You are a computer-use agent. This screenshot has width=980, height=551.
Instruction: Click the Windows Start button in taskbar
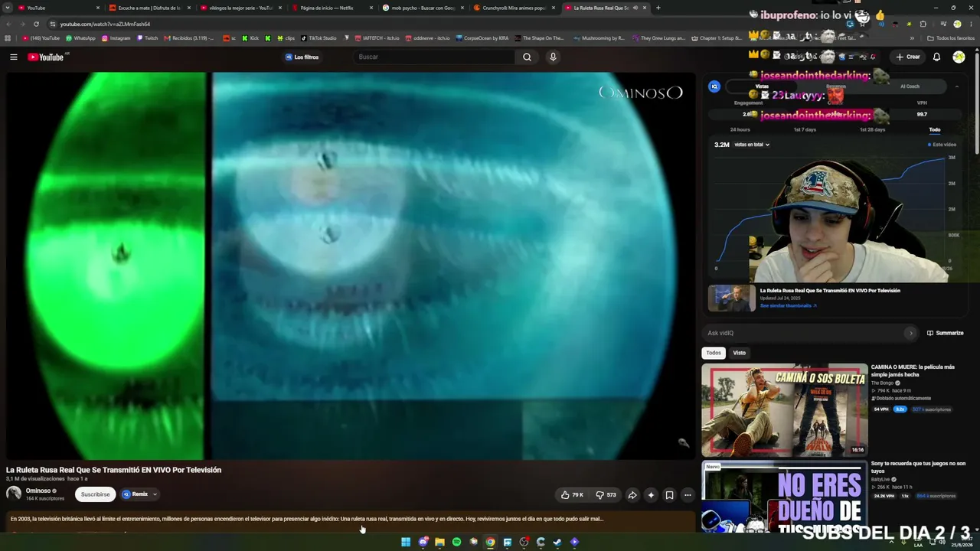406,542
